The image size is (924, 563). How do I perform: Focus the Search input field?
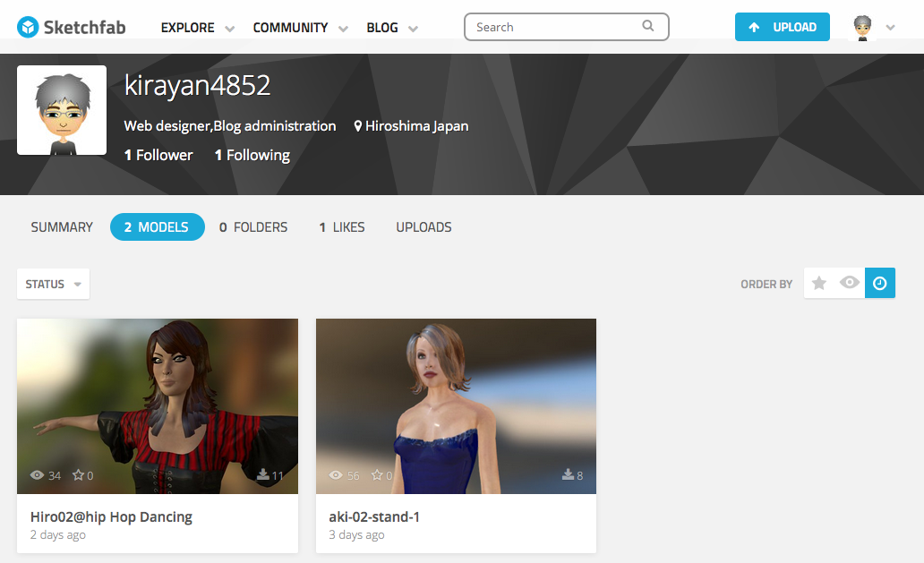566,27
